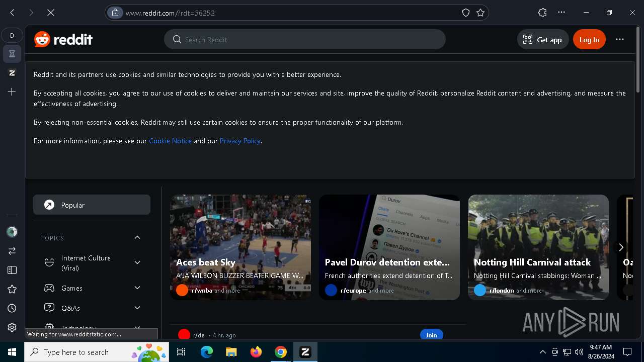
Task: Open r/europe community link
Action: [353, 291]
